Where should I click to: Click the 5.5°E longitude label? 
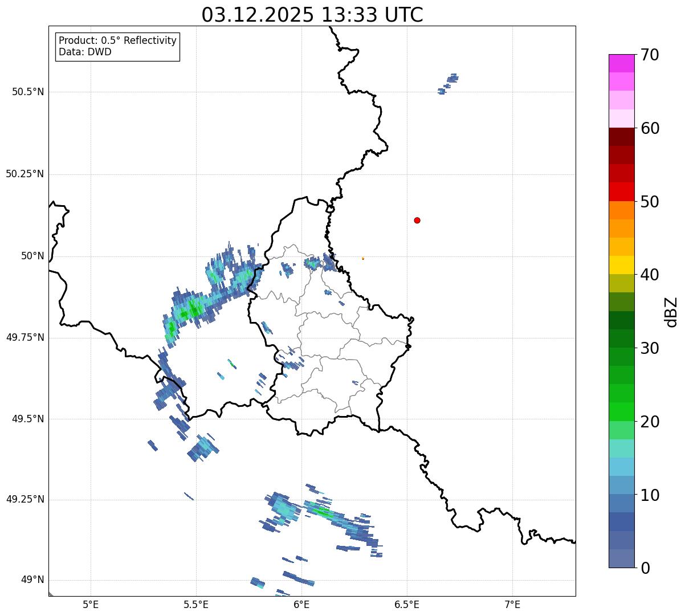197,605
